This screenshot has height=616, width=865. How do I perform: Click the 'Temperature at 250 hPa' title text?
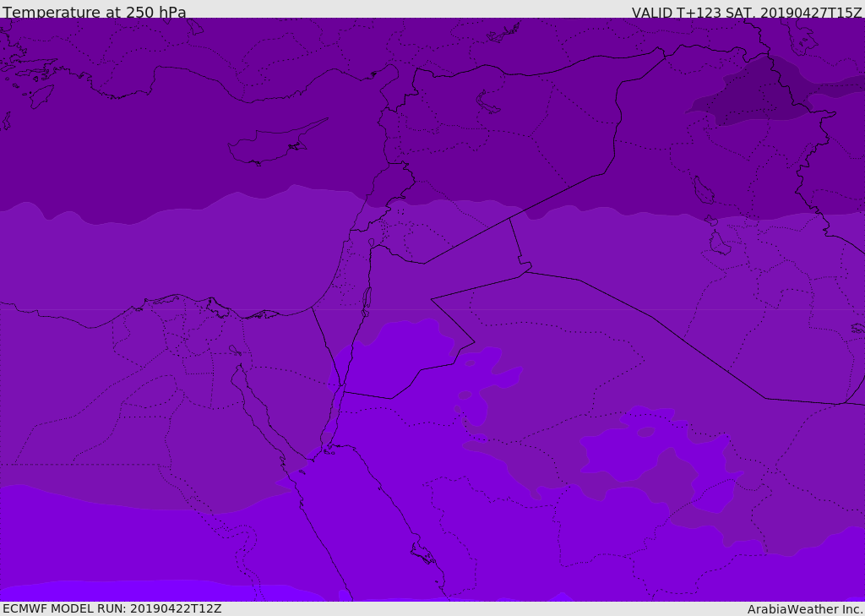[95, 12]
